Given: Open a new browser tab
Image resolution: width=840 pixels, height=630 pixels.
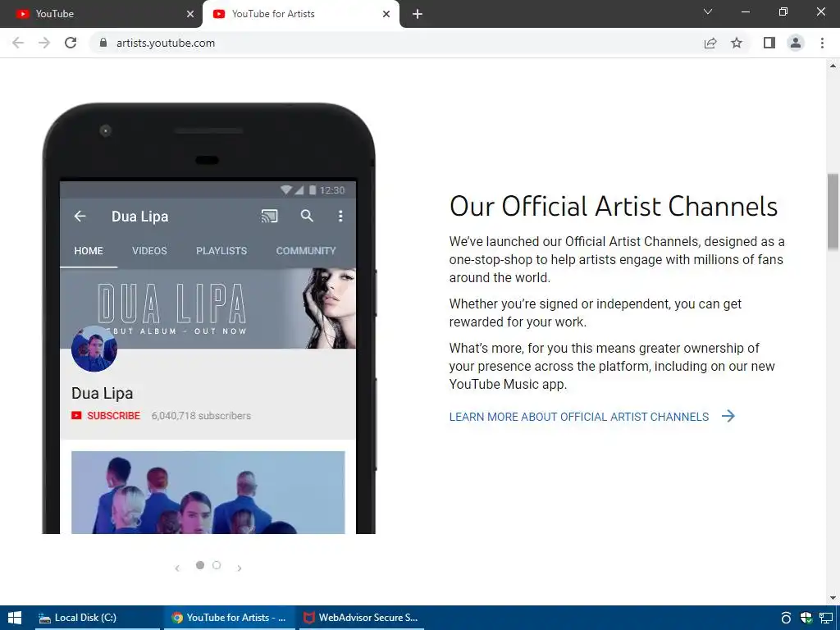Looking at the screenshot, I should [x=418, y=14].
